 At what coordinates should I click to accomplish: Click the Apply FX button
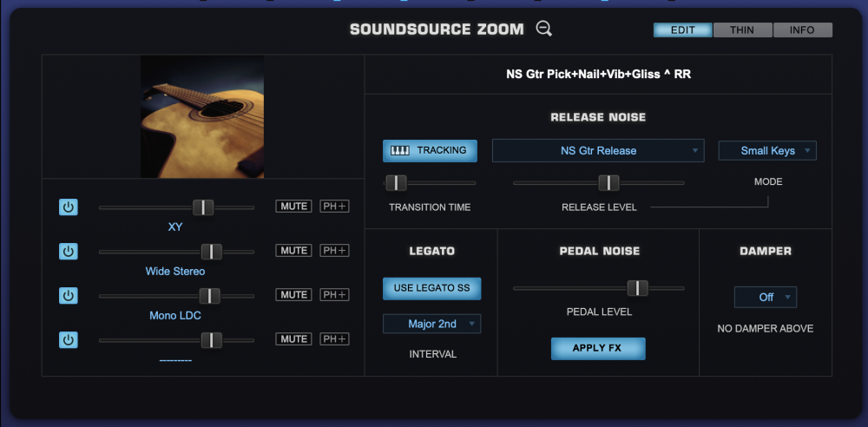[x=598, y=349]
